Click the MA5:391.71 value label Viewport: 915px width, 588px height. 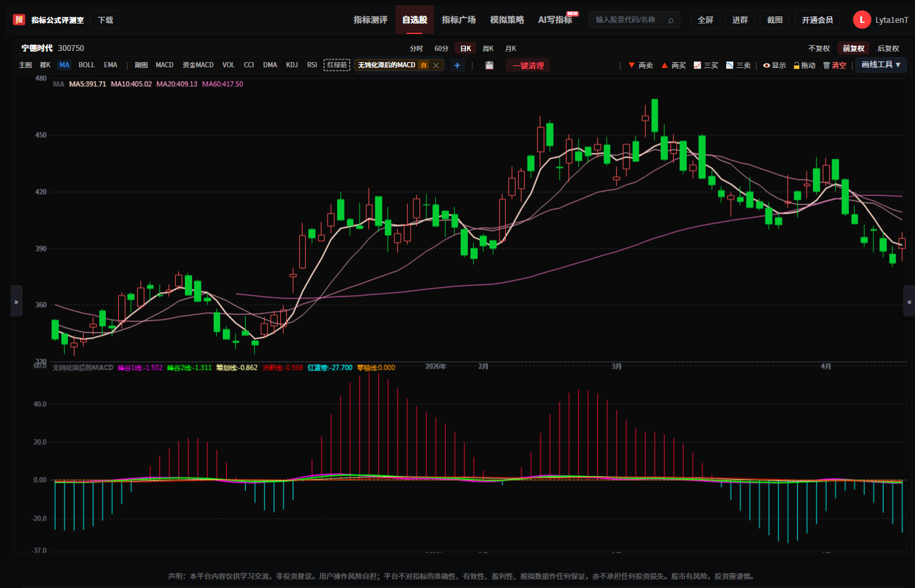click(88, 84)
